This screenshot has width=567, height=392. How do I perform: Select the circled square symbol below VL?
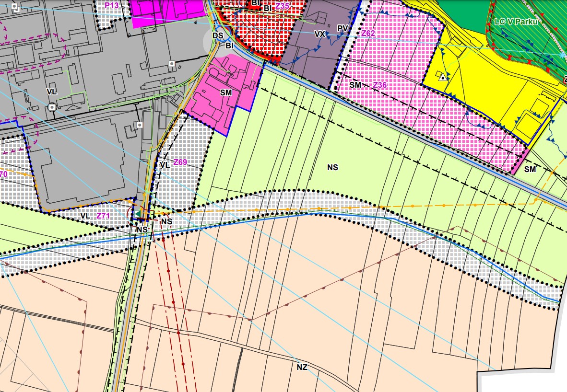click(x=52, y=106)
